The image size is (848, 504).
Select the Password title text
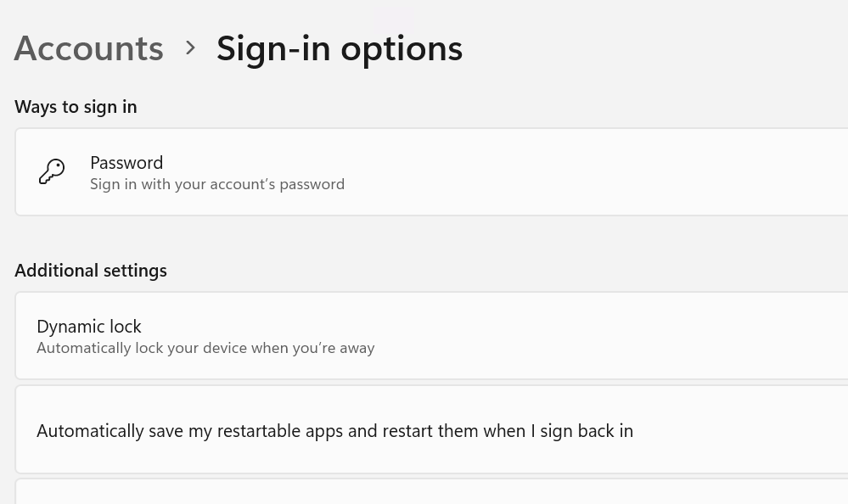click(x=126, y=163)
